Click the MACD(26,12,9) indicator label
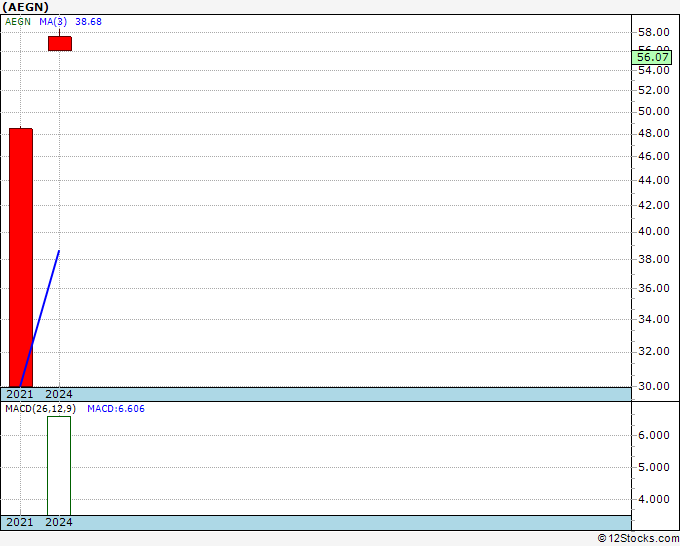 pyautogui.click(x=40, y=409)
